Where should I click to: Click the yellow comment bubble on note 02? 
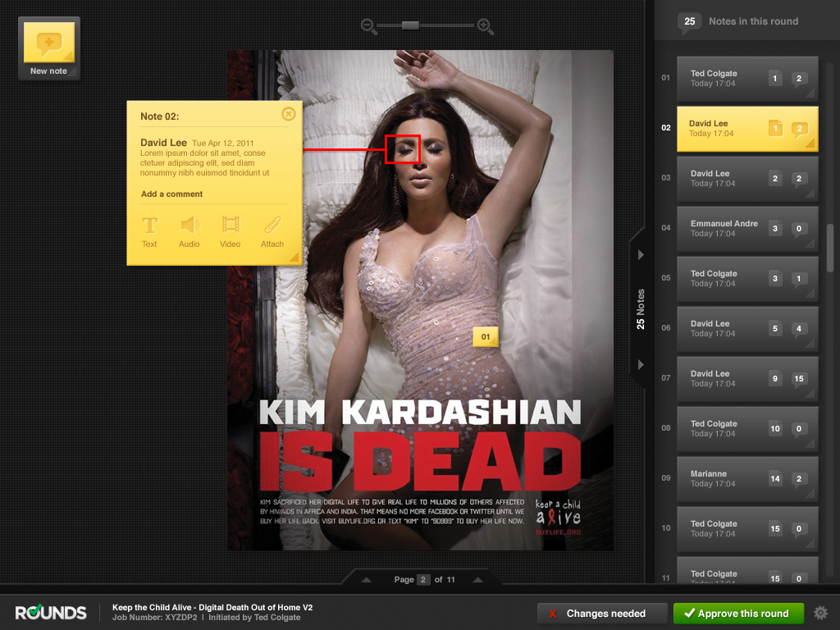coord(799,129)
